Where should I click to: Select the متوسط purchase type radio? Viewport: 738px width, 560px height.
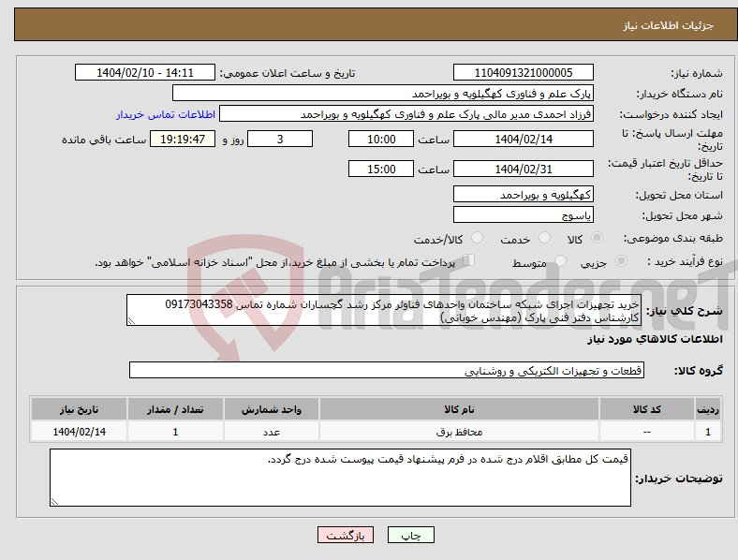pyautogui.click(x=561, y=261)
